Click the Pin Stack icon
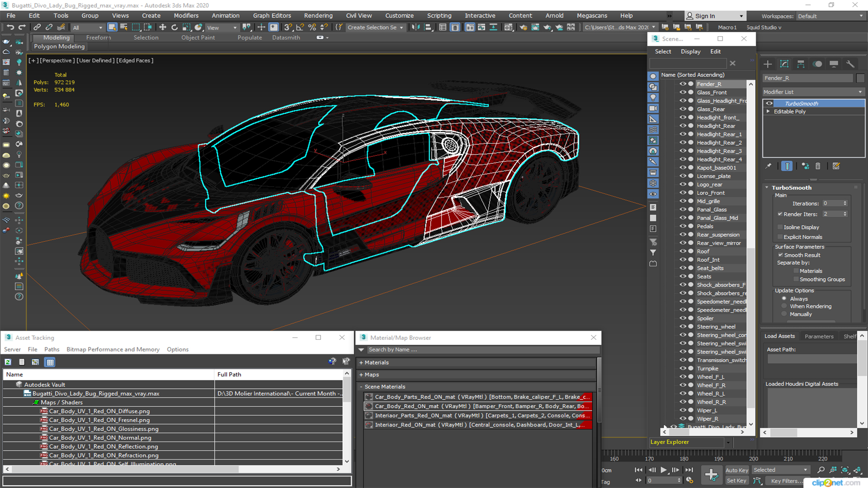This screenshot has width=868, height=488. tap(769, 166)
